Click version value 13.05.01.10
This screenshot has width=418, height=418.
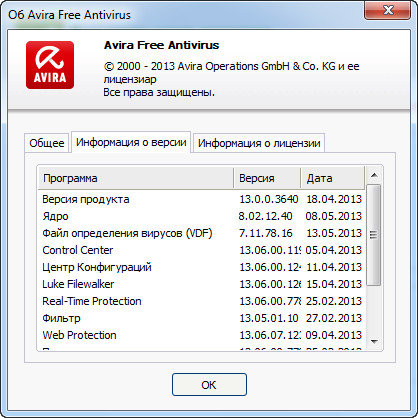coord(269,318)
